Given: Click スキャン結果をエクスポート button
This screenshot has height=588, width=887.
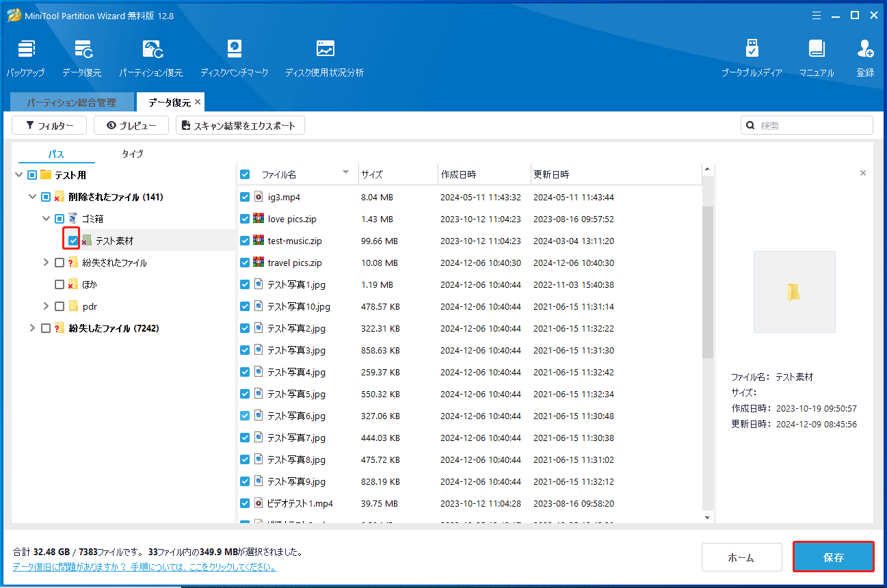Looking at the screenshot, I should click(240, 126).
